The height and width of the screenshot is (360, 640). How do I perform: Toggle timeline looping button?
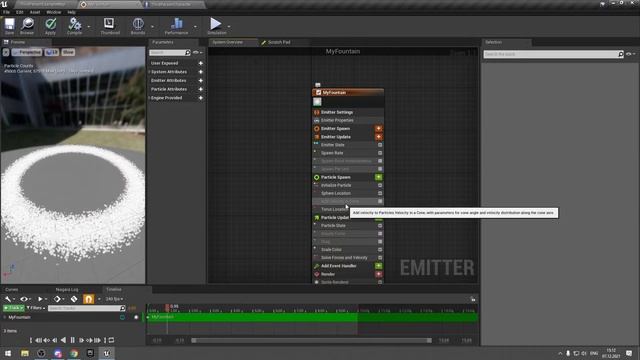coord(111,340)
